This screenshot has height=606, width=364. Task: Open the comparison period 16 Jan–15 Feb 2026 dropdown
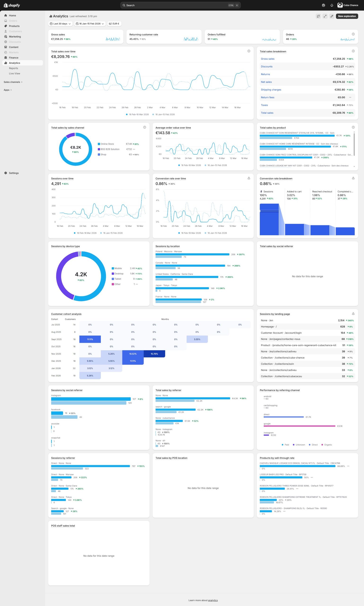[90, 24]
